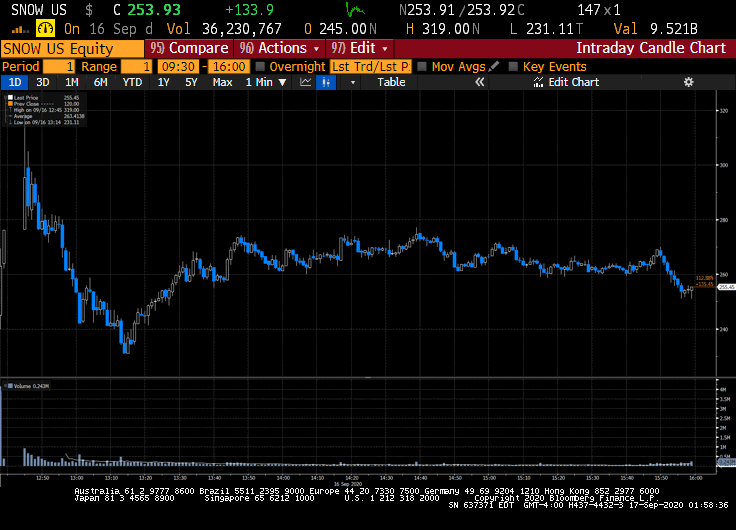
Task: Click the 255.45 last price axis marker
Action: point(726,287)
